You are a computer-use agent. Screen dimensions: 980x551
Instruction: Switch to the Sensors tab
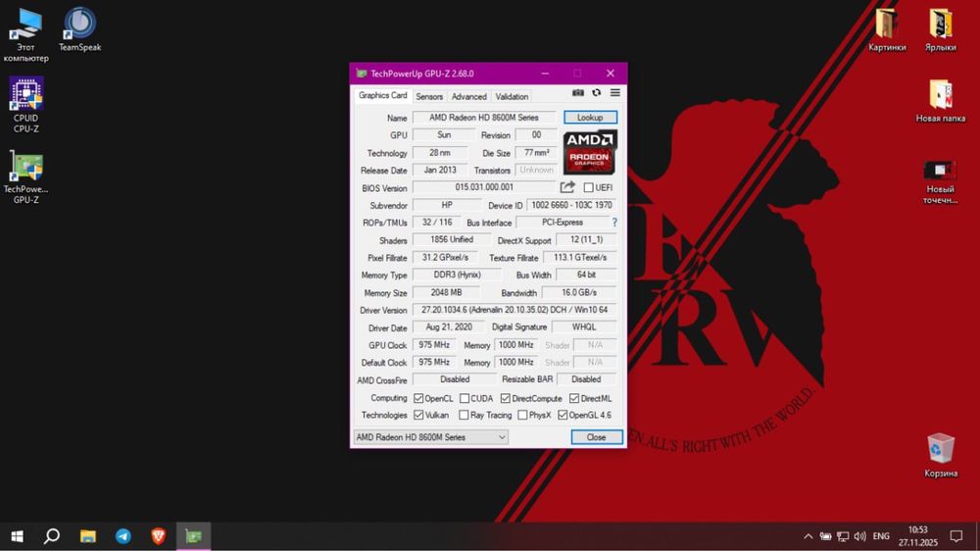429,96
